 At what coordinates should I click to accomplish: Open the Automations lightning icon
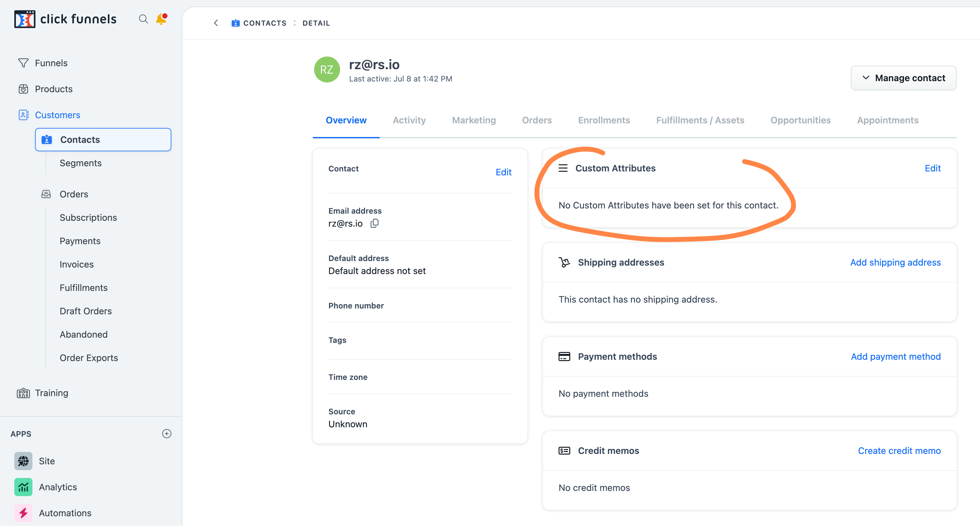tap(23, 513)
